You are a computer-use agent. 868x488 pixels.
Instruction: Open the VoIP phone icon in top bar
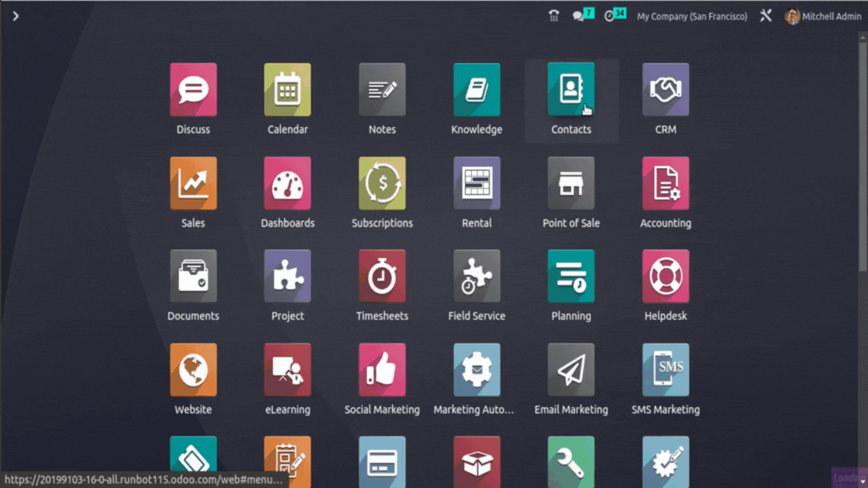click(553, 16)
